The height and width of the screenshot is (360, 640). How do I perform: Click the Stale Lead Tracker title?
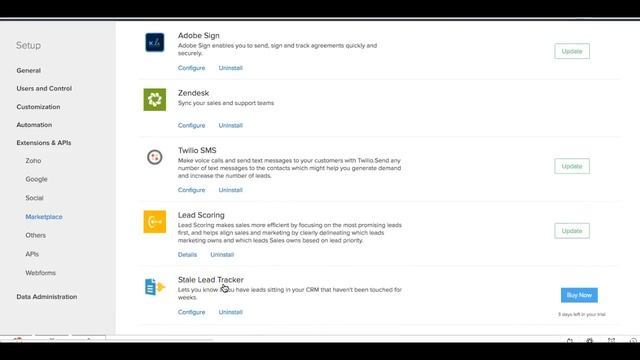[211, 280]
